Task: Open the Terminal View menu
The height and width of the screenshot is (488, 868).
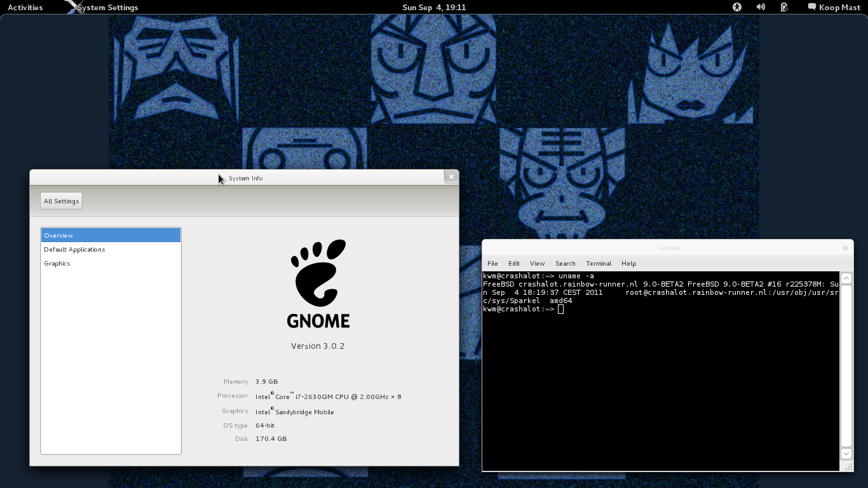Action: click(x=538, y=263)
